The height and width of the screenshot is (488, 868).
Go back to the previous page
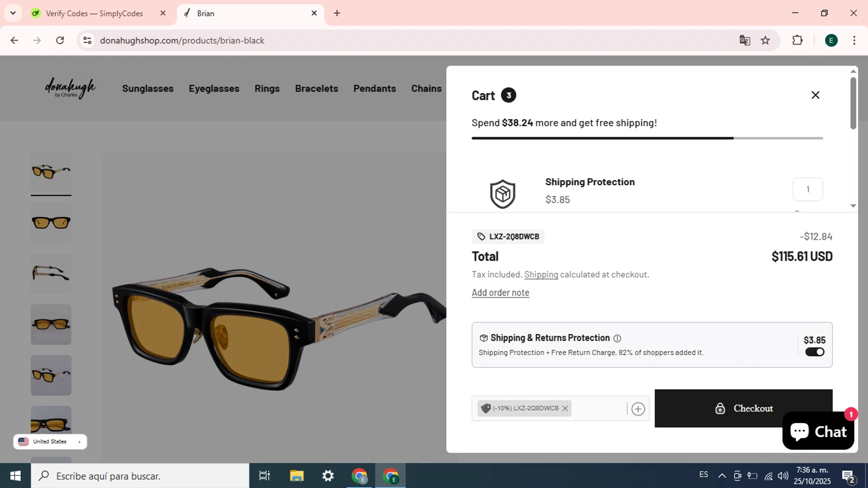14,41
